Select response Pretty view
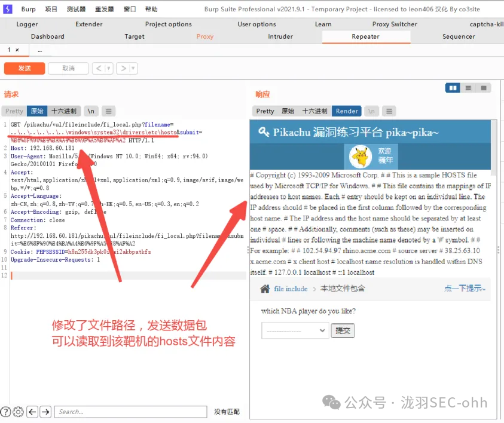504x423 pixels. coord(265,111)
